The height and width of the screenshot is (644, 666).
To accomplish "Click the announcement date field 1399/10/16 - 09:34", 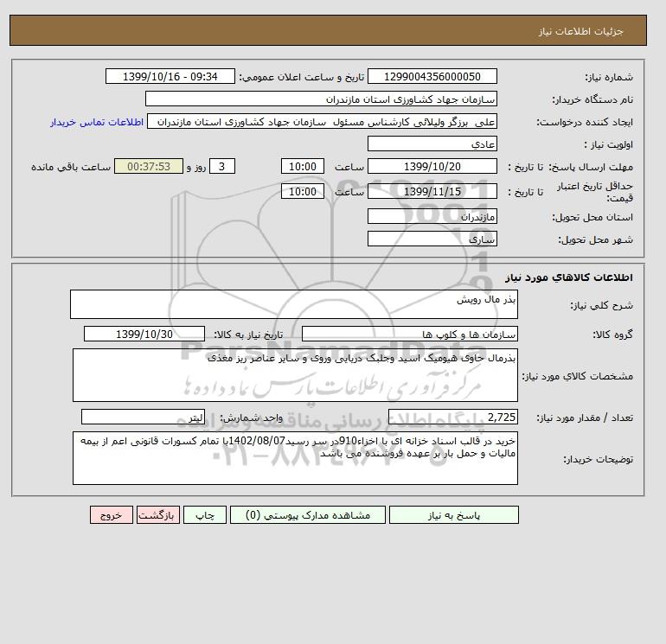I will [170, 76].
